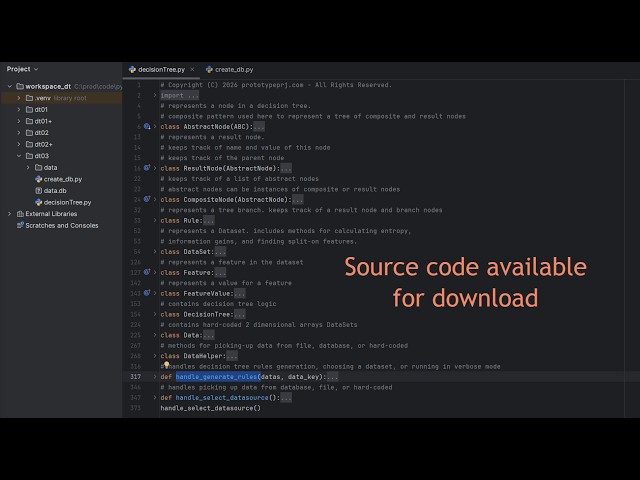Open create_db.py in the project tree
Image resolution: width=640 pixels, height=480 pixels.
click(x=63, y=179)
